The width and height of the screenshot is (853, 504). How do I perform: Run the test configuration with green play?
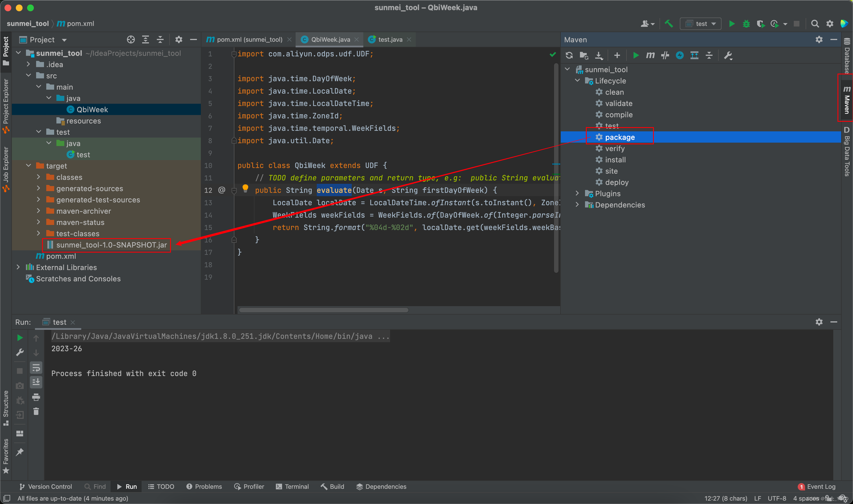(732, 23)
